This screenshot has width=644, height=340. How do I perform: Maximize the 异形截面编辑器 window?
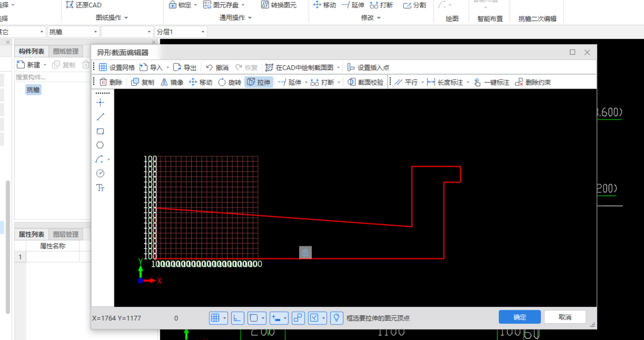tap(572, 52)
